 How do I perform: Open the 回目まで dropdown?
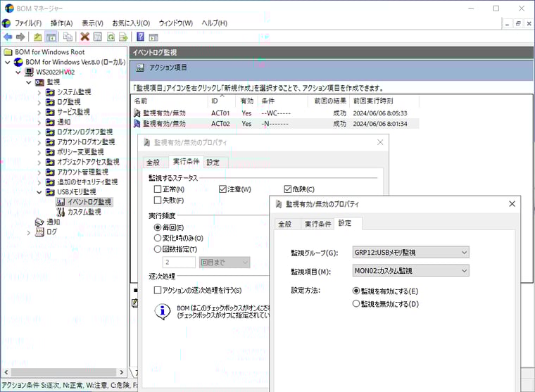click(225, 263)
